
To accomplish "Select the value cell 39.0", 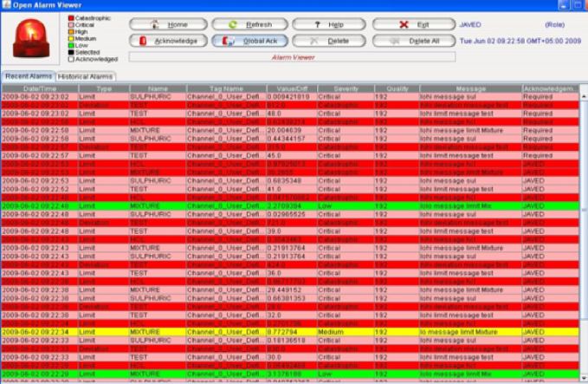I will (292, 231).
